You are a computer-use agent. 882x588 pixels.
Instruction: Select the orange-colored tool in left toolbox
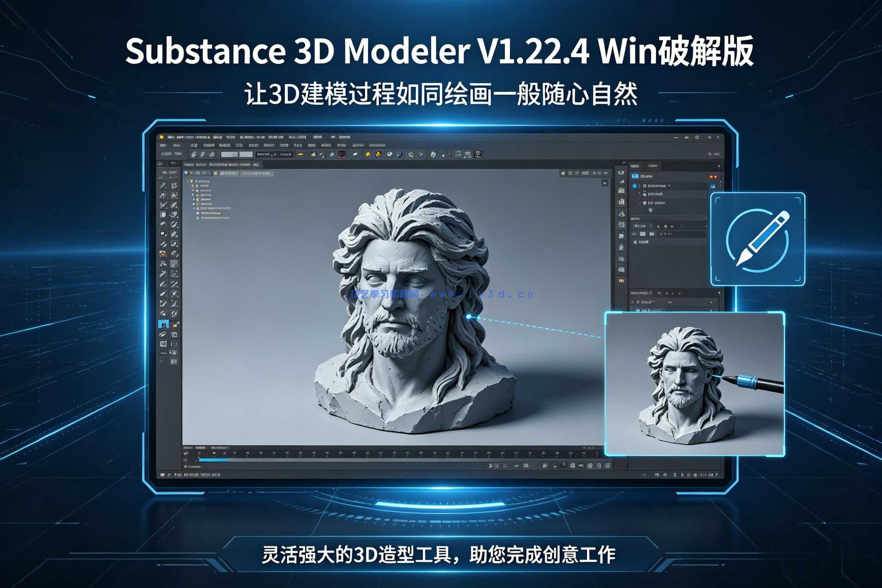(163, 254)
